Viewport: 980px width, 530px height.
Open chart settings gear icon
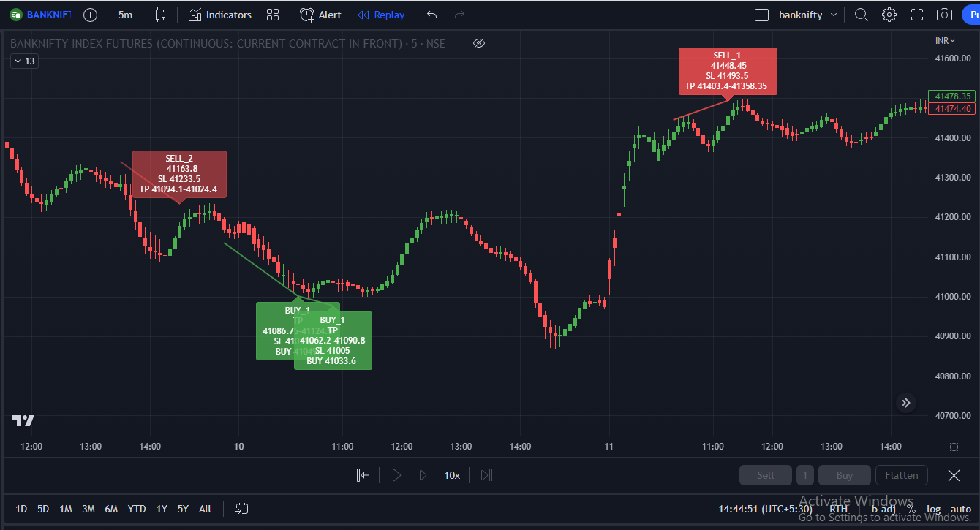point(889,15)
